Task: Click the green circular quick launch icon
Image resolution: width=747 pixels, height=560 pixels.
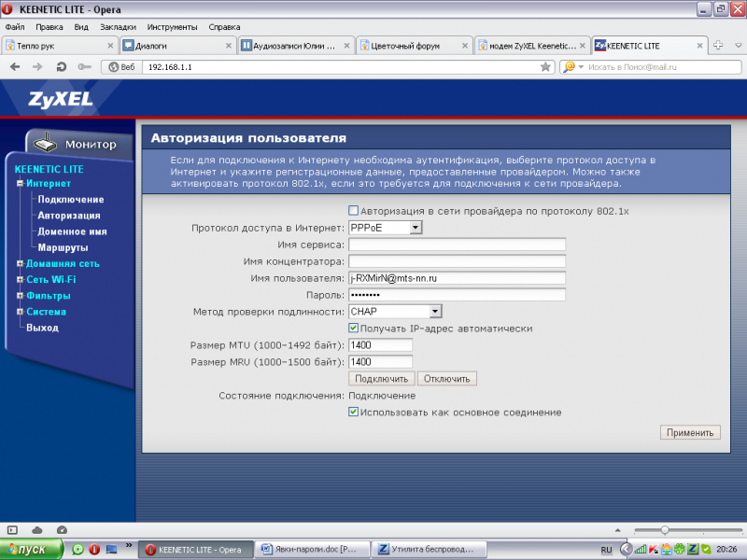Action: [x=78, y=550]
